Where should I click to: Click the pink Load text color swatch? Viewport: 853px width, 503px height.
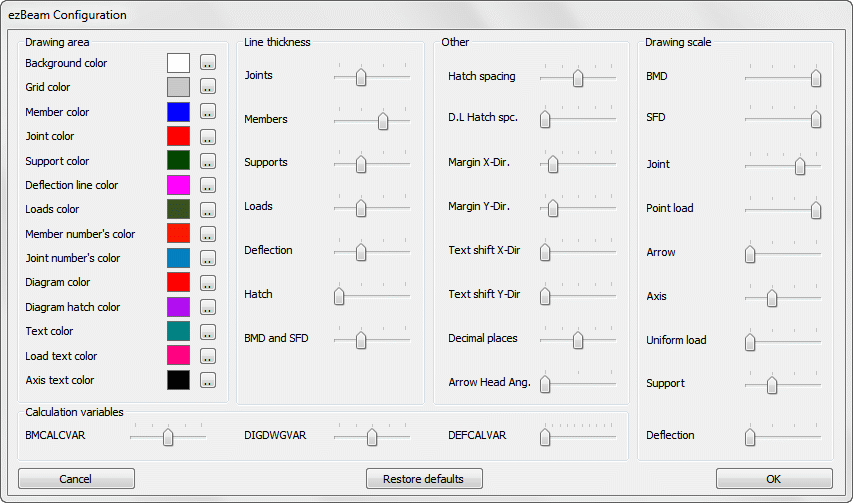(178, 356)
